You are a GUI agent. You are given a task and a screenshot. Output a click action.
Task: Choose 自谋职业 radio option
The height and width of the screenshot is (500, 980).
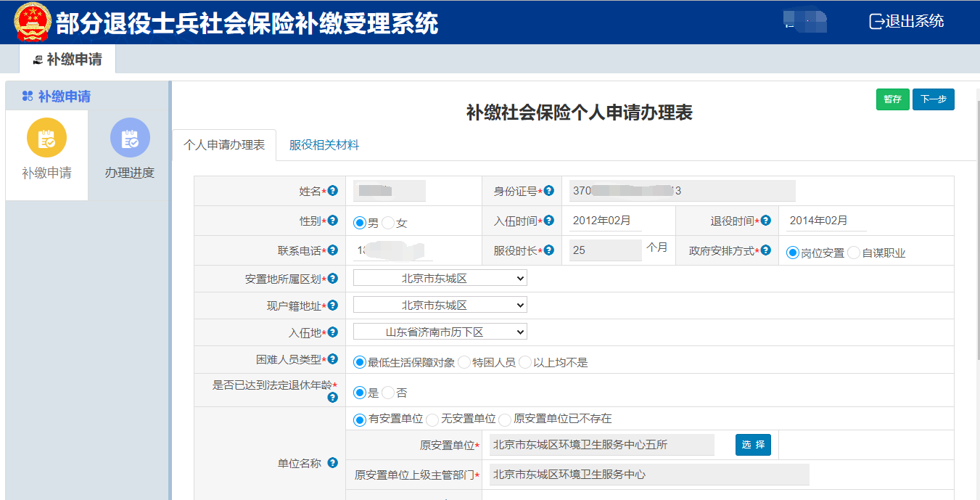(x=854, y=253)
